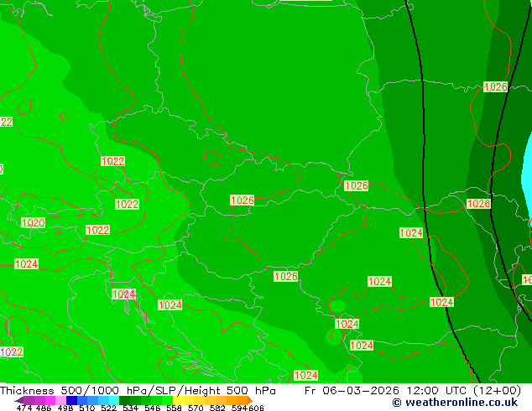This screenshot has width=532, height=411.
Task: Select the 522 legend value
Action: coord(108,408)
